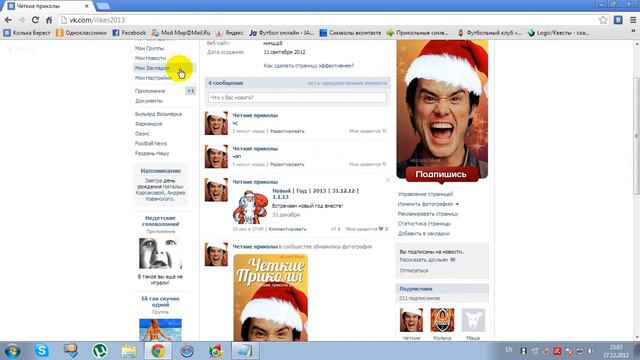Open the Прикольные символы bookmark
Viewport: 640px width, 360px height.
pyautogui.click(x=417, y=33)
